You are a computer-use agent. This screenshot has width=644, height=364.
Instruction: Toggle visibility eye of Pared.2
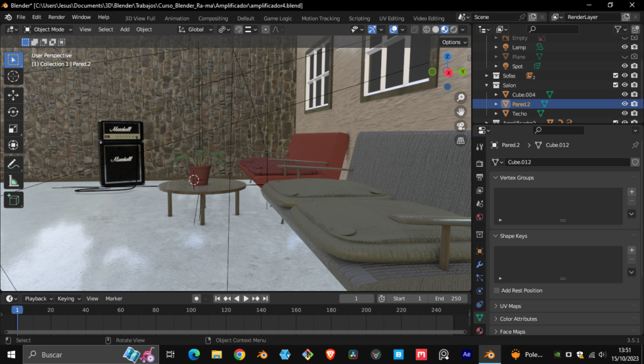(x=625, y=104)
